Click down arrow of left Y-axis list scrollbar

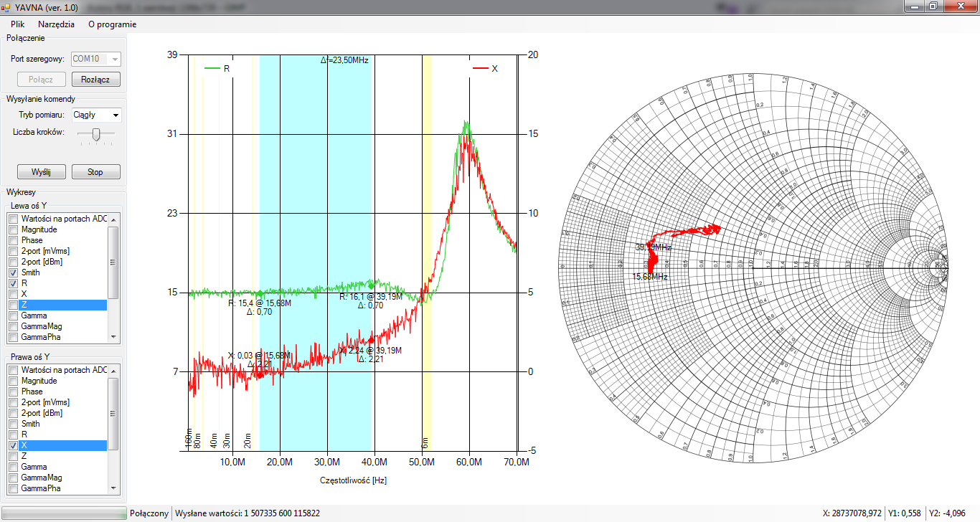[113, 336]
